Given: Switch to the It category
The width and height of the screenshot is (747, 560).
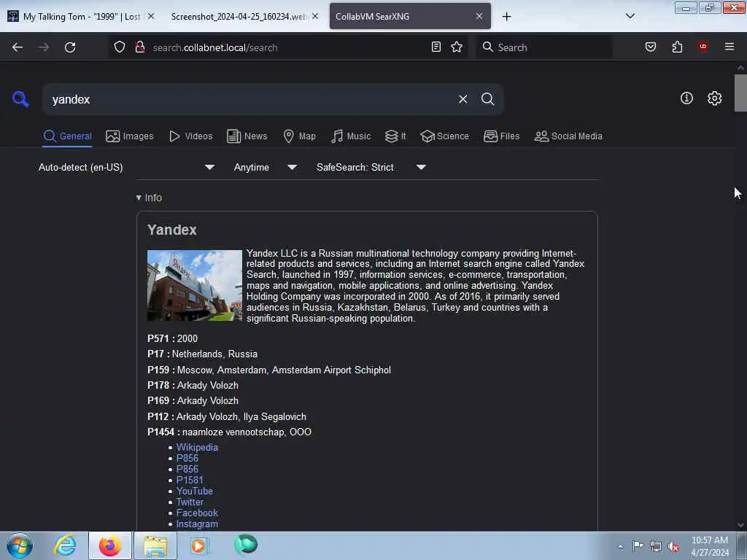Looking at the screenshot, I should pyautogui.click(x=395, y=136).
